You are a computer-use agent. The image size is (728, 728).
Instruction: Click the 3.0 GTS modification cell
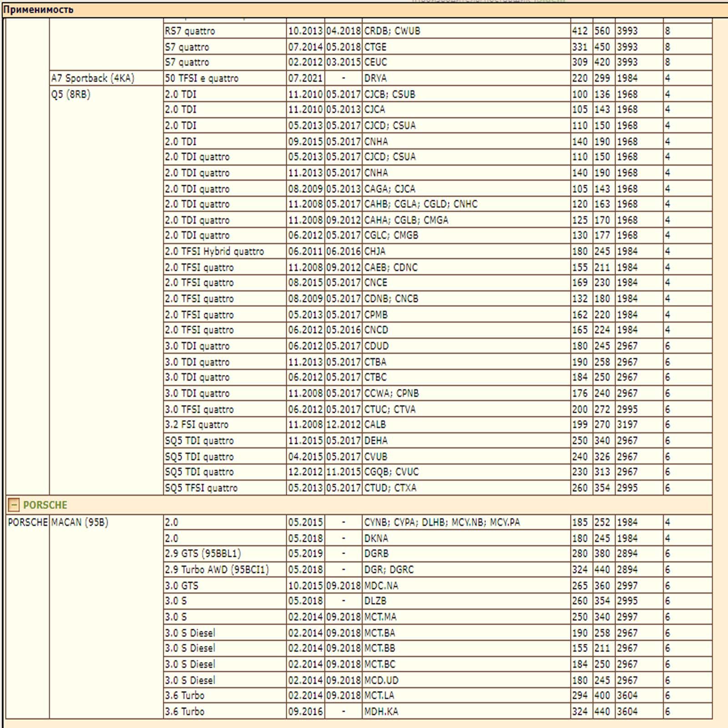(x=182, y=586)
